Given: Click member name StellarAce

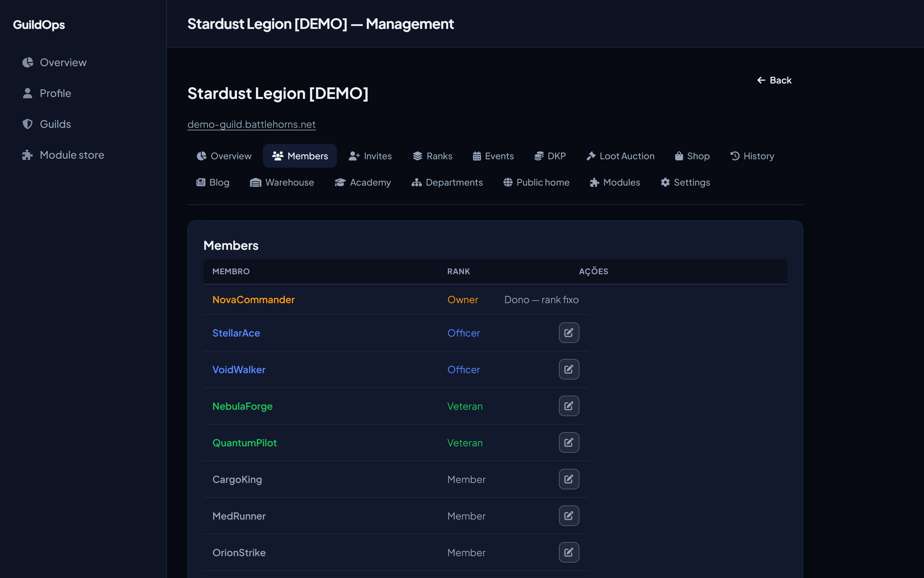Looking at the screenshot, I should [236, 333].
